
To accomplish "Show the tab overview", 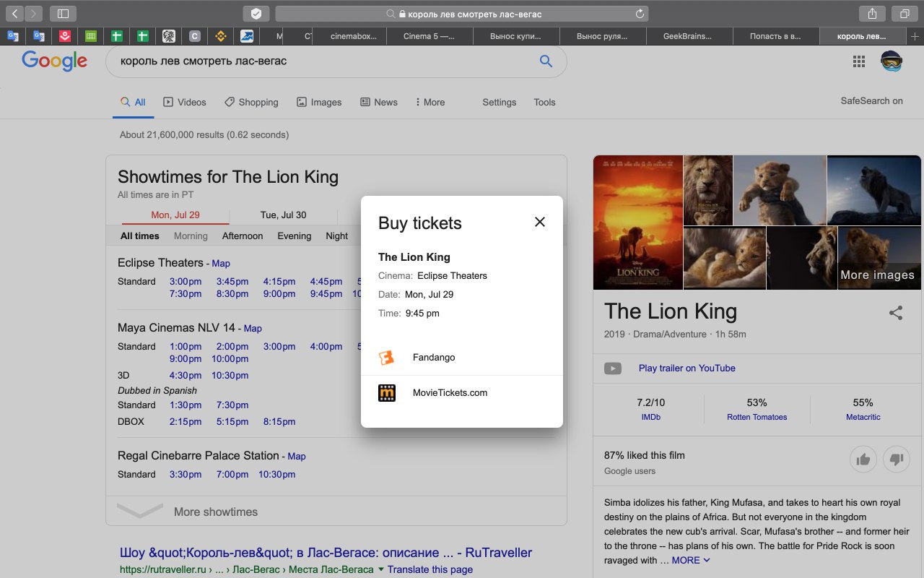I will tap(904, 14).
